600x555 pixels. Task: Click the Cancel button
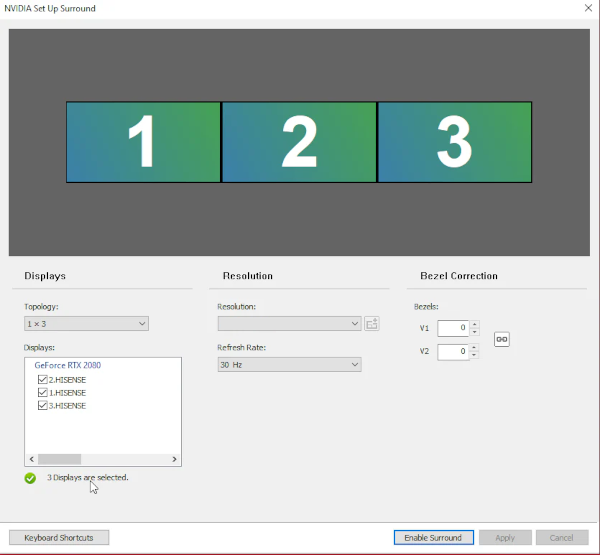coord(562,538)
